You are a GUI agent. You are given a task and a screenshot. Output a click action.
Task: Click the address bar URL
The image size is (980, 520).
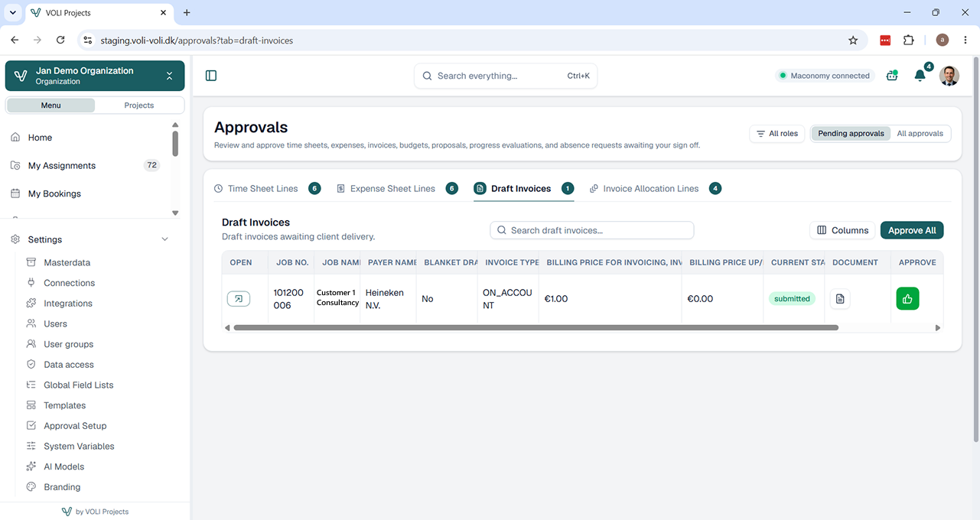[197, 41]
